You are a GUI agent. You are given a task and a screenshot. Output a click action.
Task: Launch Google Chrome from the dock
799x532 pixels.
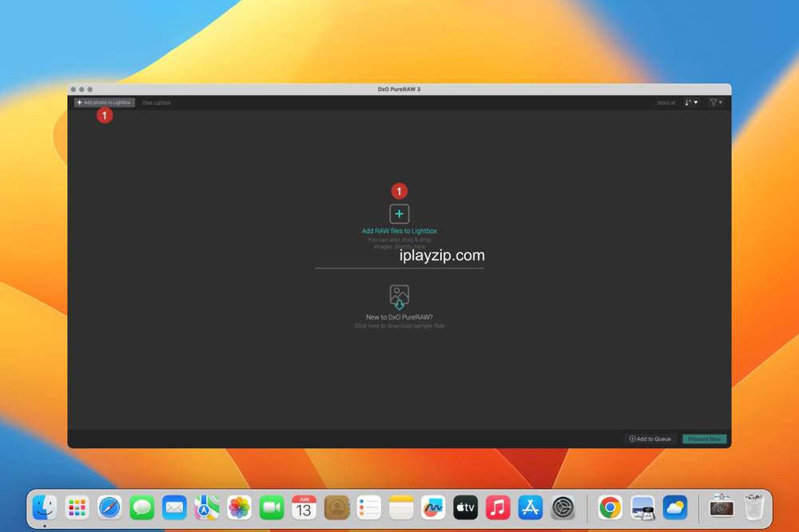coord(610,507)
